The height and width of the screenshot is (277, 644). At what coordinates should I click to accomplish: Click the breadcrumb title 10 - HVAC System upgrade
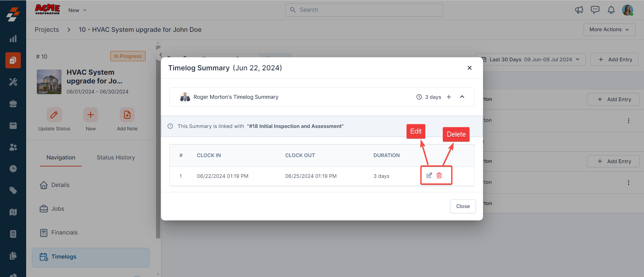(140, 29)
